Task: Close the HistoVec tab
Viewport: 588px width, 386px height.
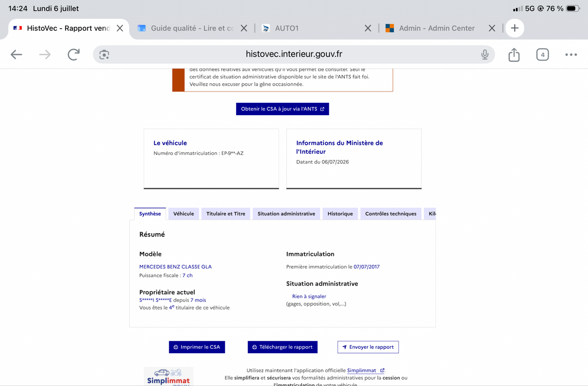Action: (x=120, y=28)
